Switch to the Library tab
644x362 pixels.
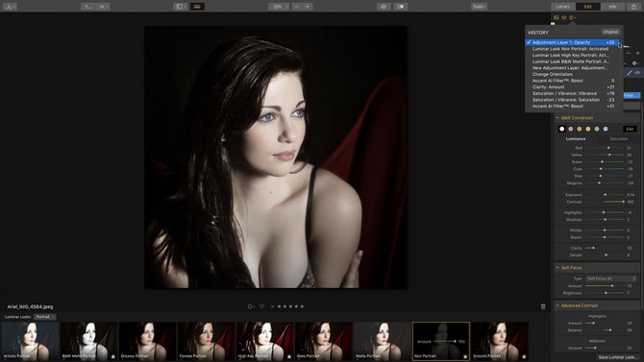tap(562, 7)
